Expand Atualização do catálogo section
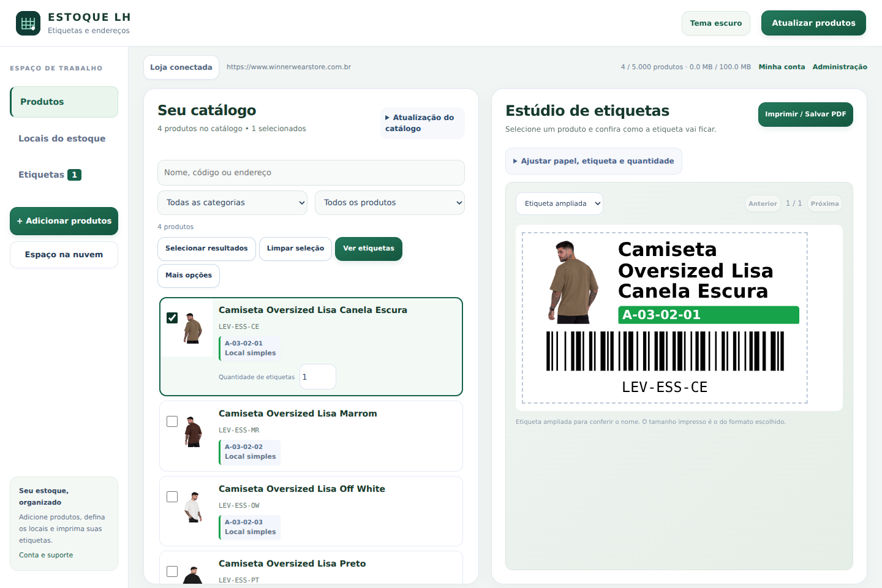Viewport: 882px width, 588px height. [422, 123]
